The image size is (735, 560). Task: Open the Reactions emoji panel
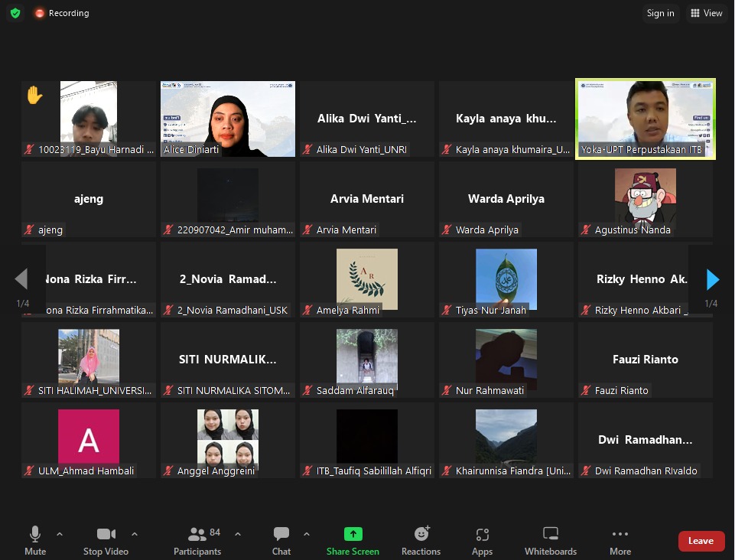click(421, 540)
